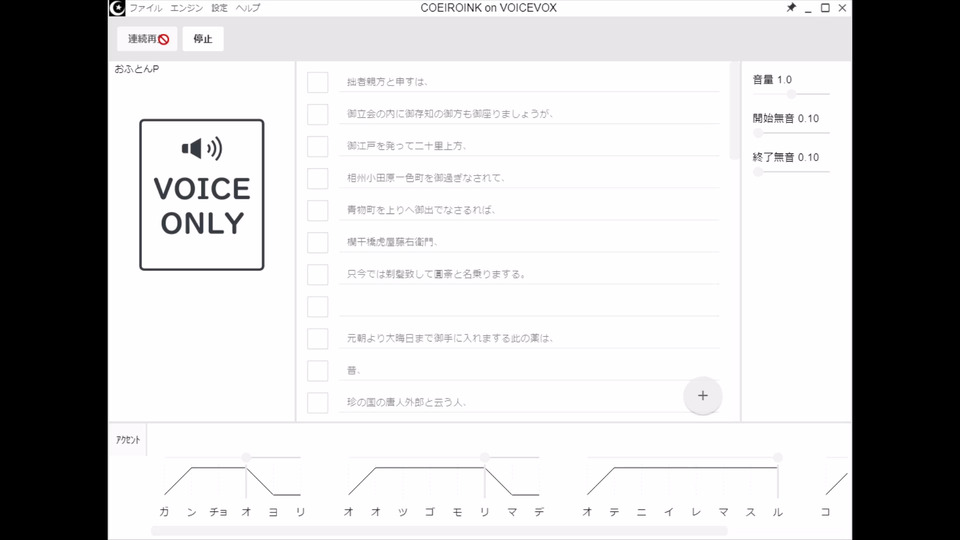
Task: Click the COEIROINK app logo icon
Action: [x=117, y=8]
